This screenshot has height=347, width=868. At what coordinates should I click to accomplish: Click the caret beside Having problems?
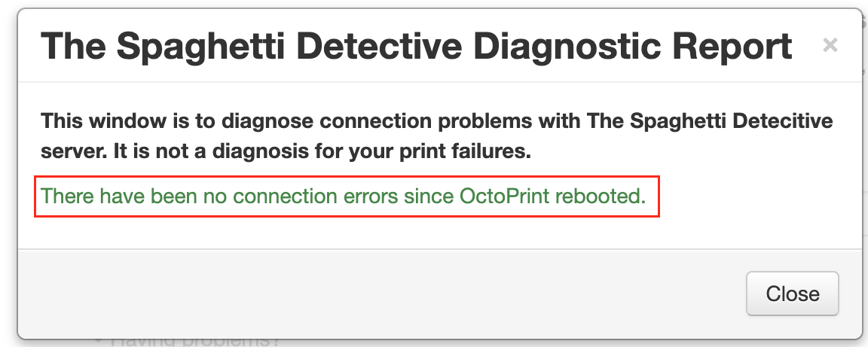click(x=99, y=341)
